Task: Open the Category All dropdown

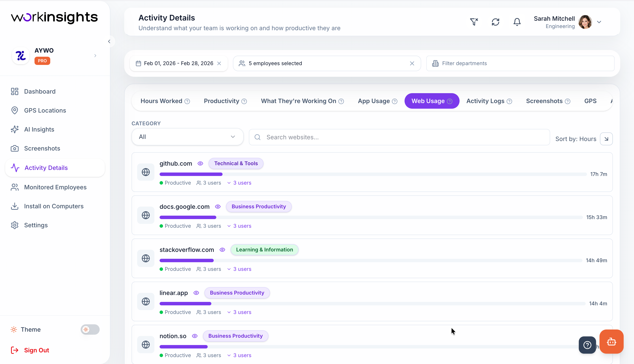Action: (x=187, y=137)
